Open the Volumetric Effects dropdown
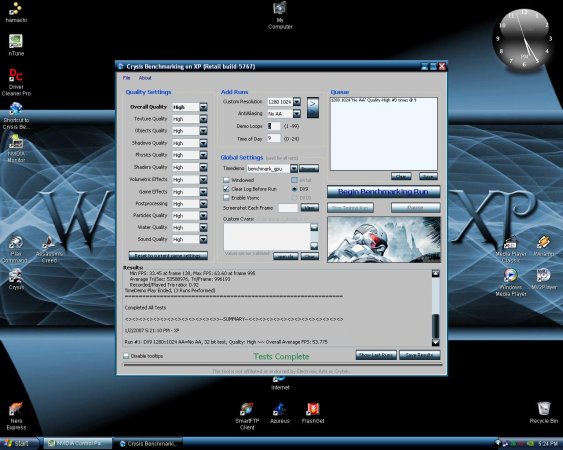 pyautogui.click(x=203, y=179)
